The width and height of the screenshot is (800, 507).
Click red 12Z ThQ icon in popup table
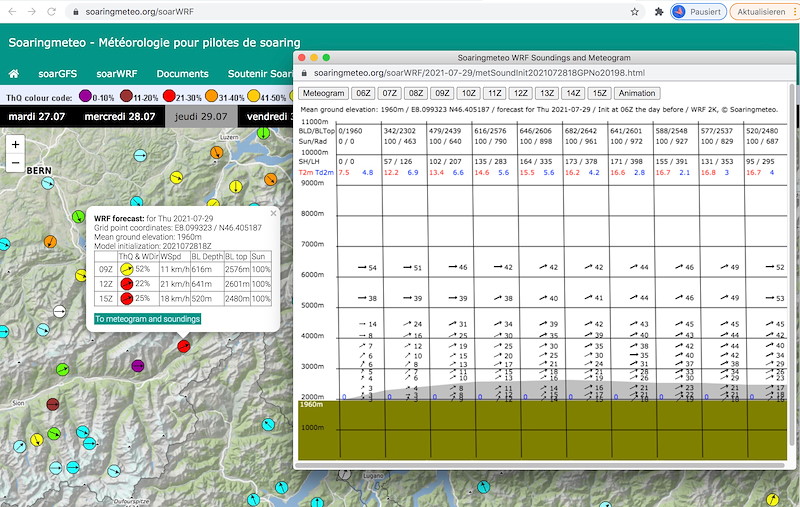127,284
